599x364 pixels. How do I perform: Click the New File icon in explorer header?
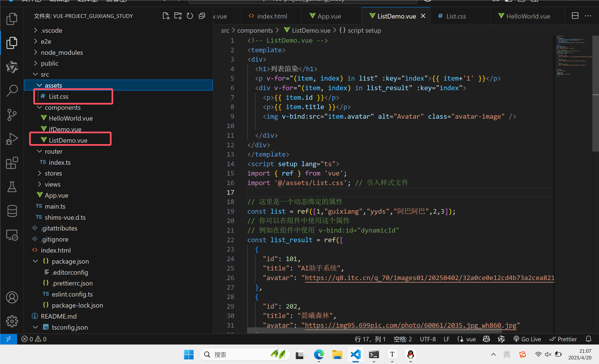[x=166, y=16]
